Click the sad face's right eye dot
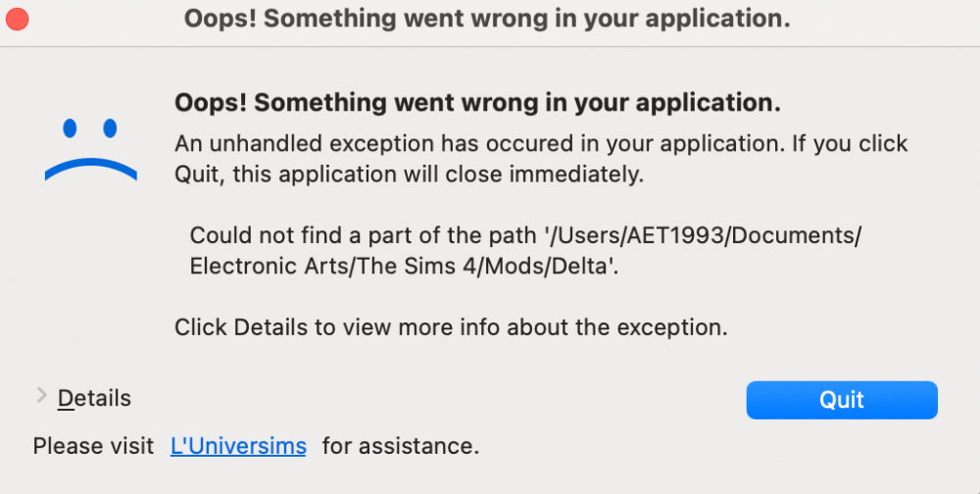Image resolution: width=980 pixels, height=494 pixels. pyautogui.click(x=110, y=127)
